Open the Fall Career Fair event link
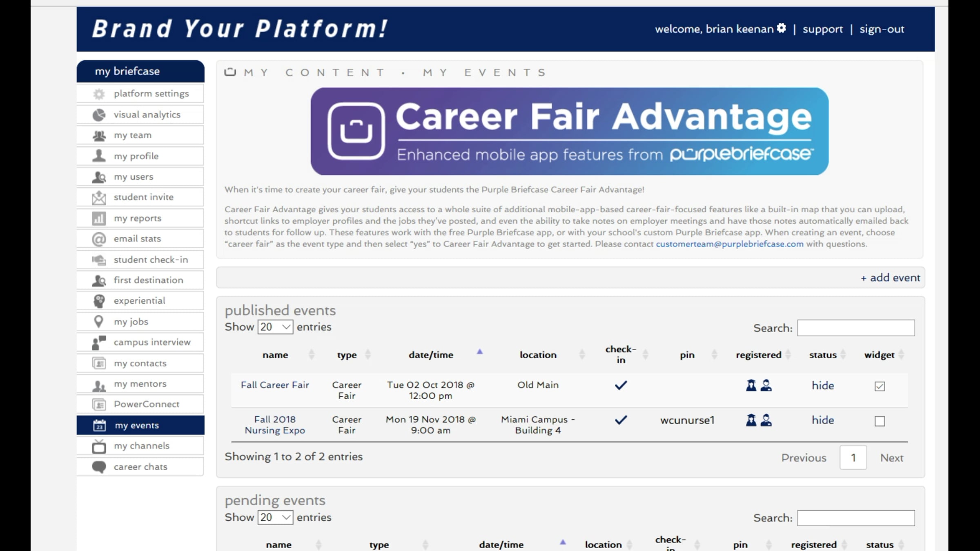The width and height of the screenshot is (980, 551). coord(275,385)
